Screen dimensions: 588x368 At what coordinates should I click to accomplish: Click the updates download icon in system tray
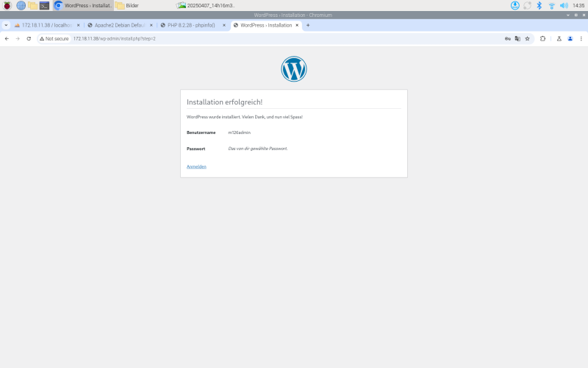(x=515, y=6)
